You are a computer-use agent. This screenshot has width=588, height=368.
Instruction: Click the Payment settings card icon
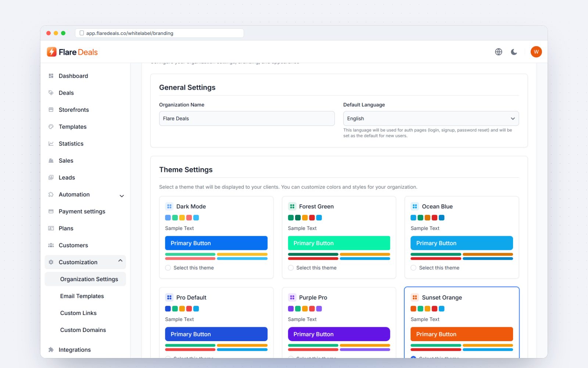point(51,211)
